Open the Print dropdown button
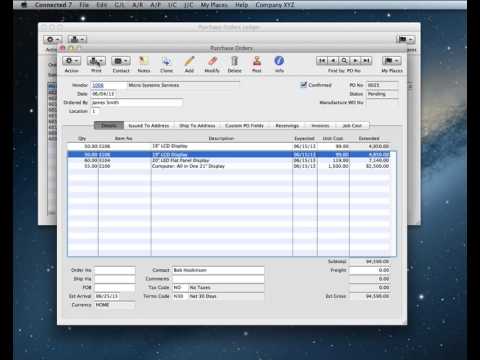 coord(96,61)
